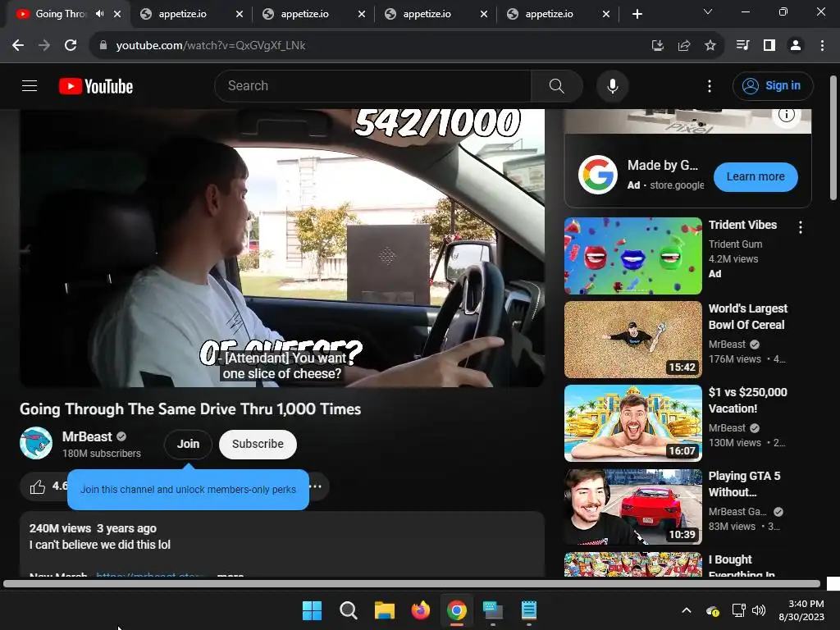The width and height of the screenshot is (840, 630).
Task: Click the video player area
Action: click(x=282, y=248)
